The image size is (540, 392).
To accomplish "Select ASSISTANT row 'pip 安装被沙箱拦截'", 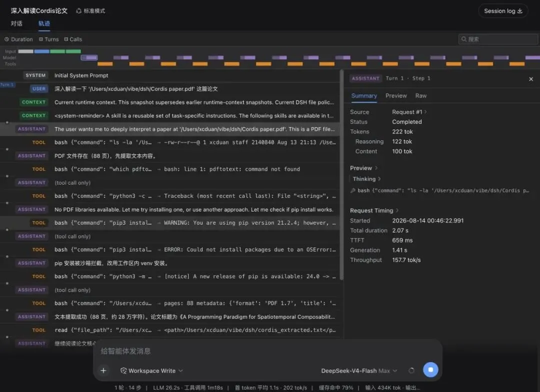I will 170,263.
